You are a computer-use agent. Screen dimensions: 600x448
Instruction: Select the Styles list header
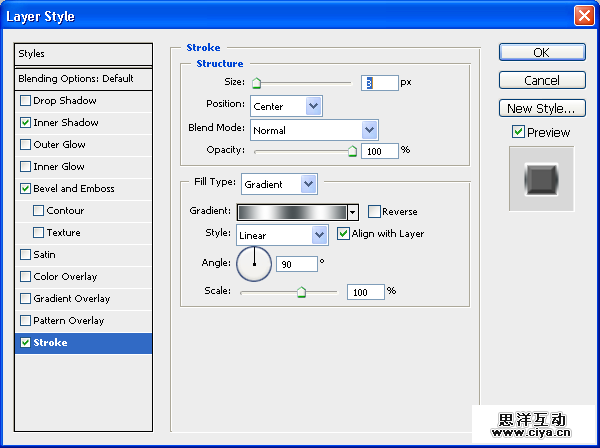[84, 54]
